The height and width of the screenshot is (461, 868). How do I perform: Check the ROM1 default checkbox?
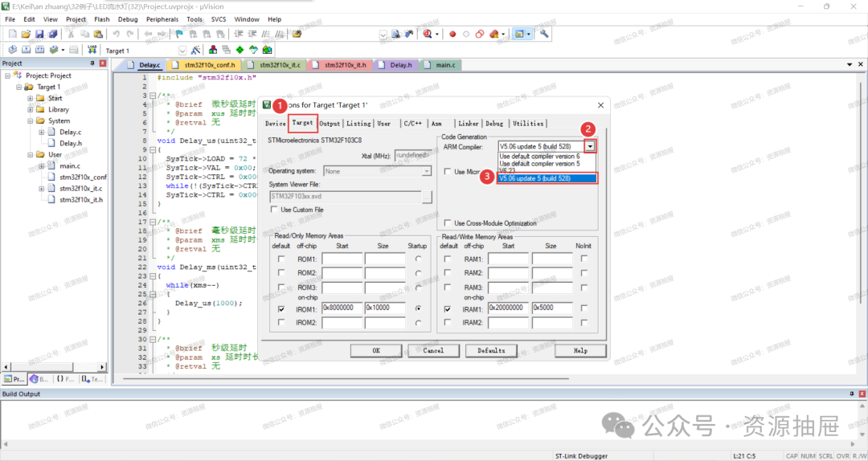tap(282, 259)
